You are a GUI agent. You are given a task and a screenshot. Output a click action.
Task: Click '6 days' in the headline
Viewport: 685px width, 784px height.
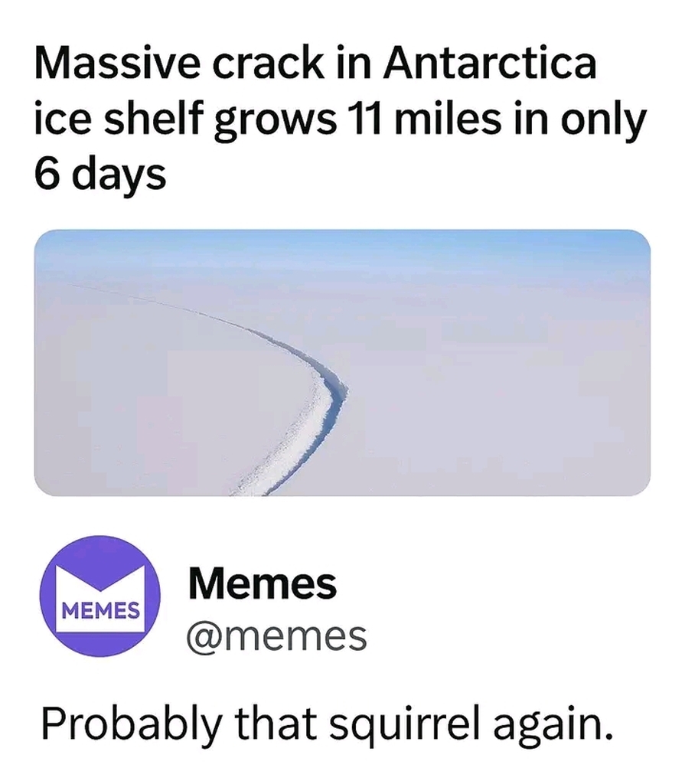click(x=99, y=175)
